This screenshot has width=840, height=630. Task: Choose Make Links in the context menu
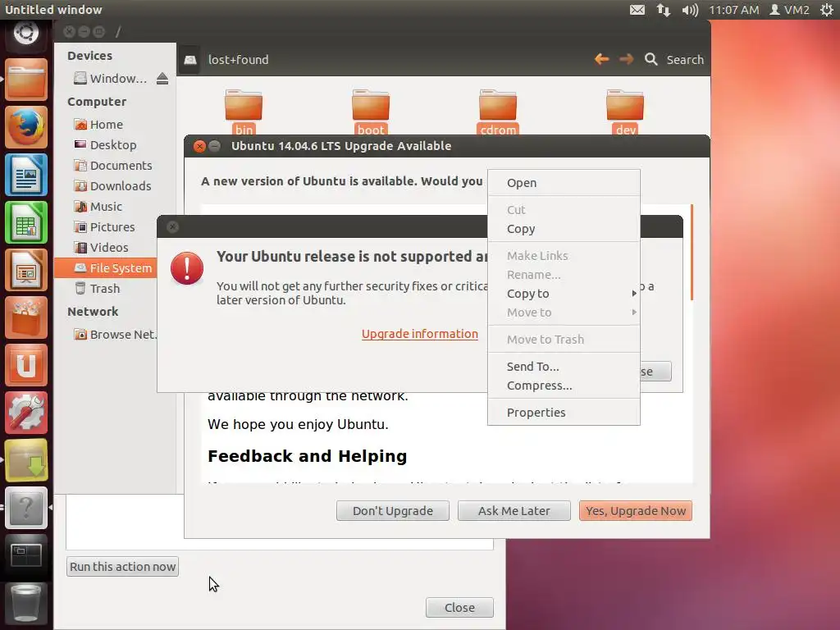pyautogui.click(x=564, y=256)
